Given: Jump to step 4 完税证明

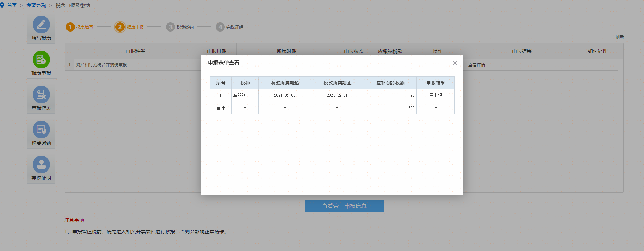Looking at the screenshot, I should click(220, 27).
